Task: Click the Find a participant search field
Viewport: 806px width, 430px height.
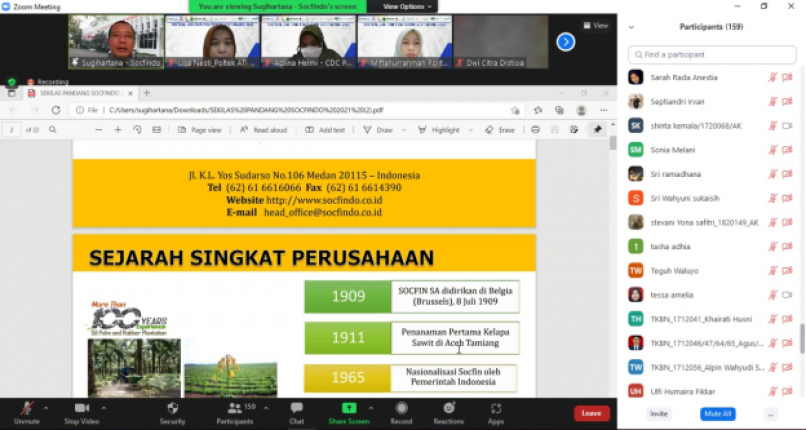Action: coord(712,54)
